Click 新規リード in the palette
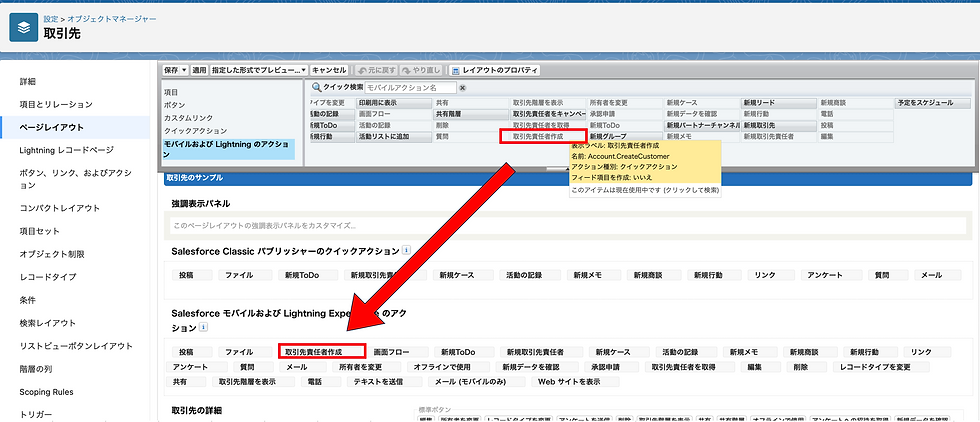The width and height of the screenshot is (980, 422). click(779, 103)
